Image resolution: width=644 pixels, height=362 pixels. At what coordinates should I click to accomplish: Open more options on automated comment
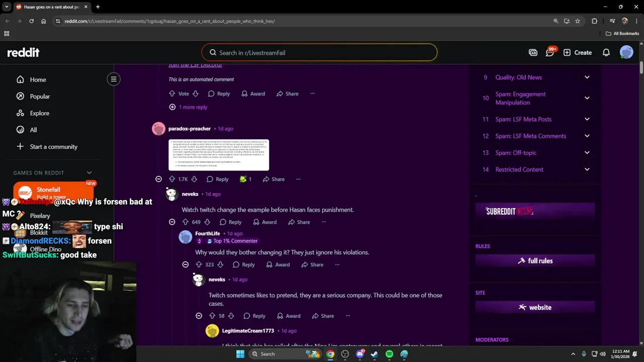pyautogui.click(x=312, y=94)
